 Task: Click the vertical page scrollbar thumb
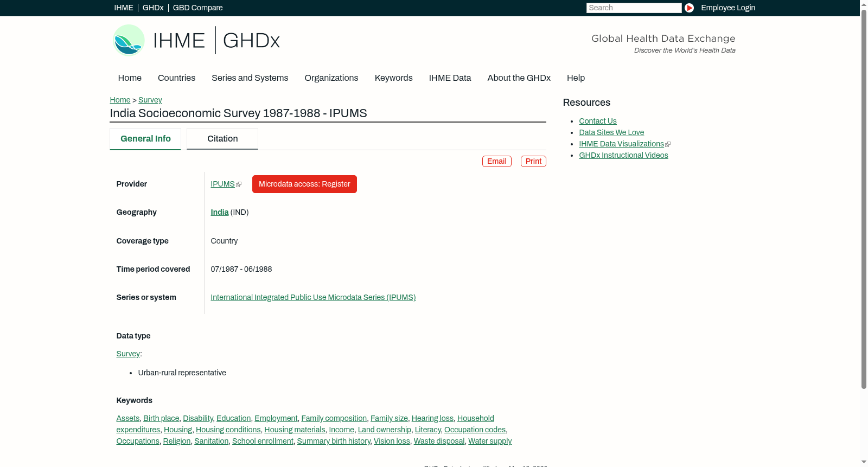coord(864,199)
